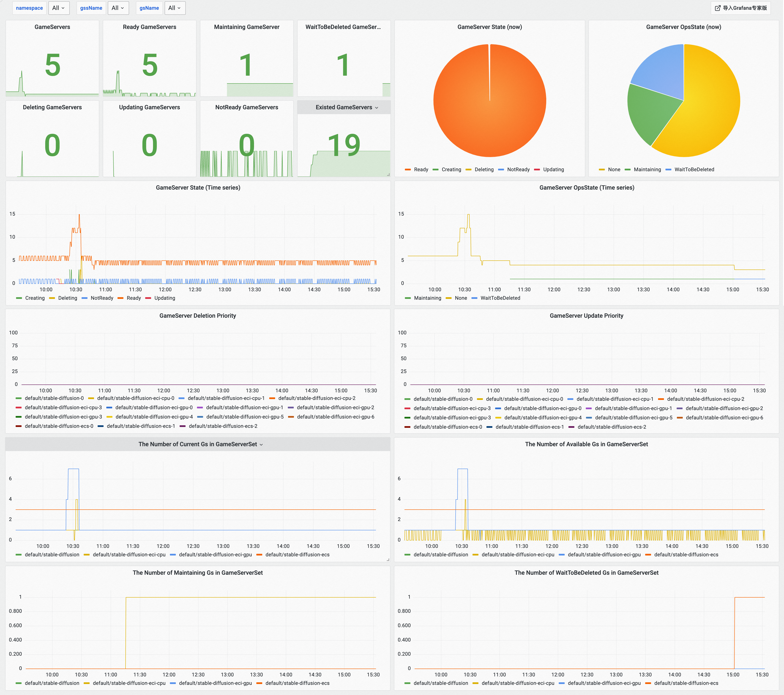Click the resize handle icon of Existed GameServers panel
Viewport: 784px width, 695px height.
point(388,175)
